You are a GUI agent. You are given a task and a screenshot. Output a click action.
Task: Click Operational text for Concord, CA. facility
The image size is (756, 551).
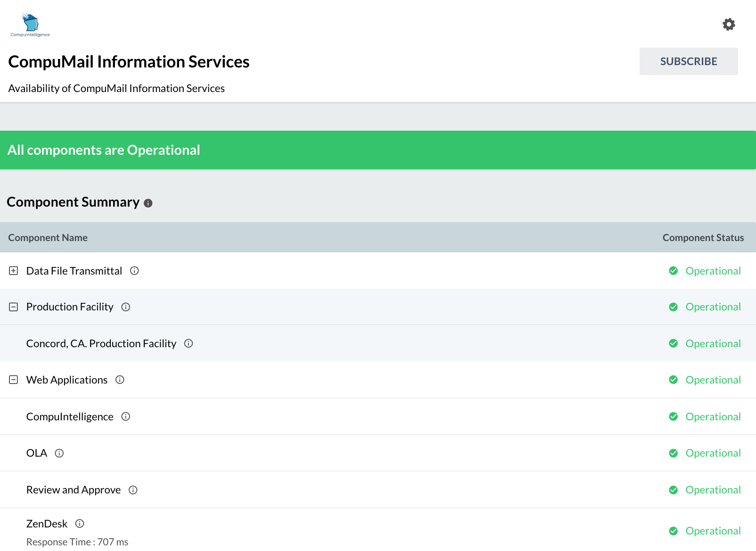coord(713,343)
